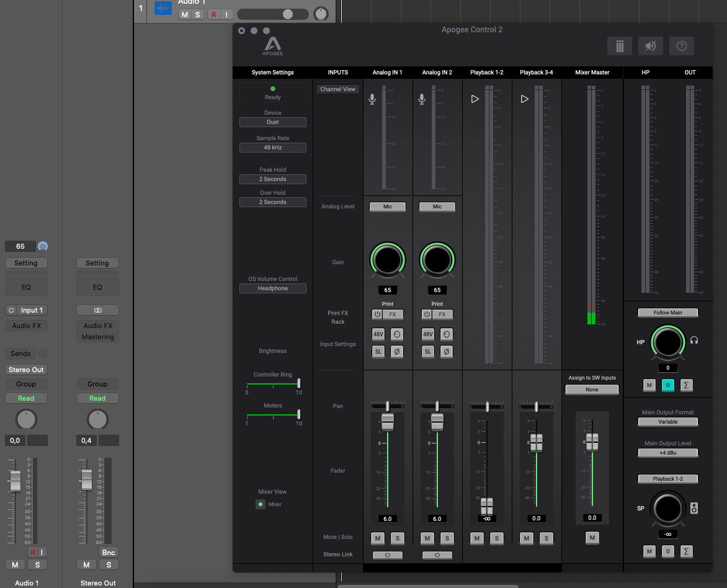727x588 pixels.
Task: Mute the Mixer Master channel
Action: 592,538
